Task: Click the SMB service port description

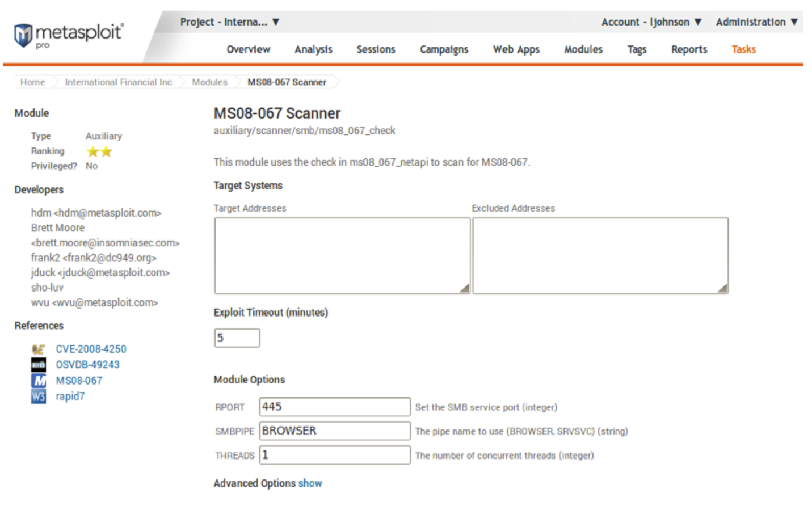Action: coord(486,407)
